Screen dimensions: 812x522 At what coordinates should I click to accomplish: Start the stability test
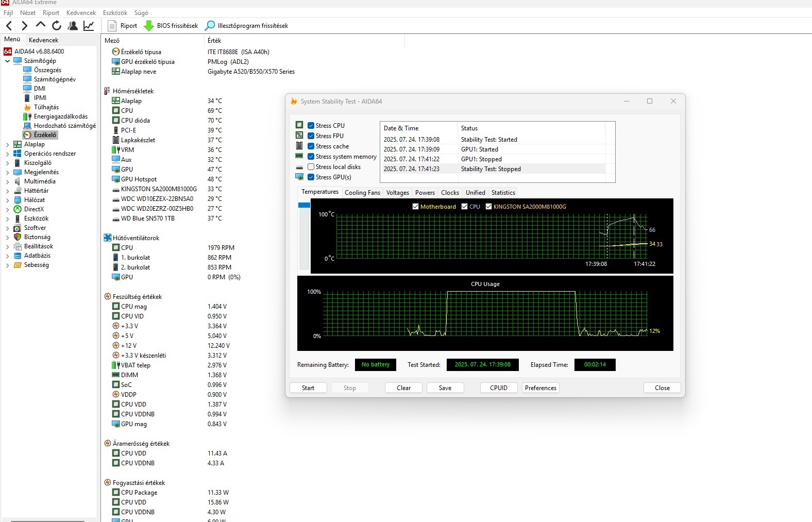pyautogui.click(x=308, y=388)
